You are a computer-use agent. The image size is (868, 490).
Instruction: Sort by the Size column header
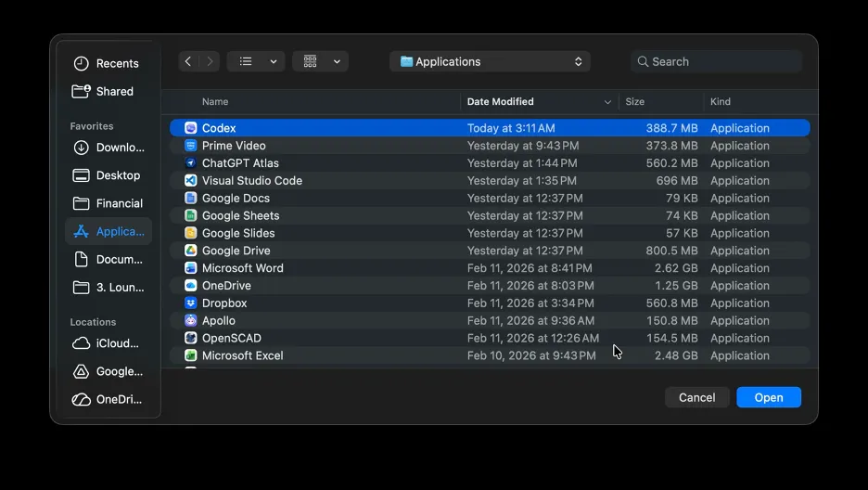[x=635, y=102]
